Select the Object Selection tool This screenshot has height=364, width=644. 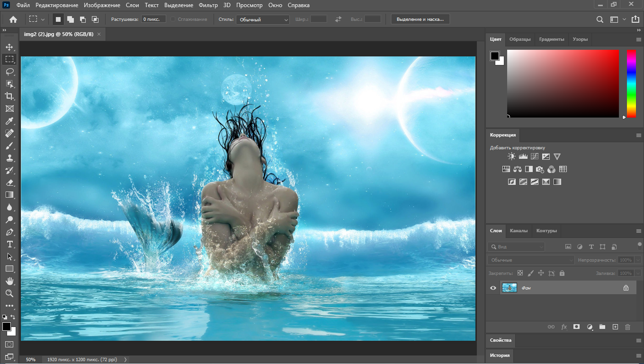pyautogui.click(x=9, y=84)
